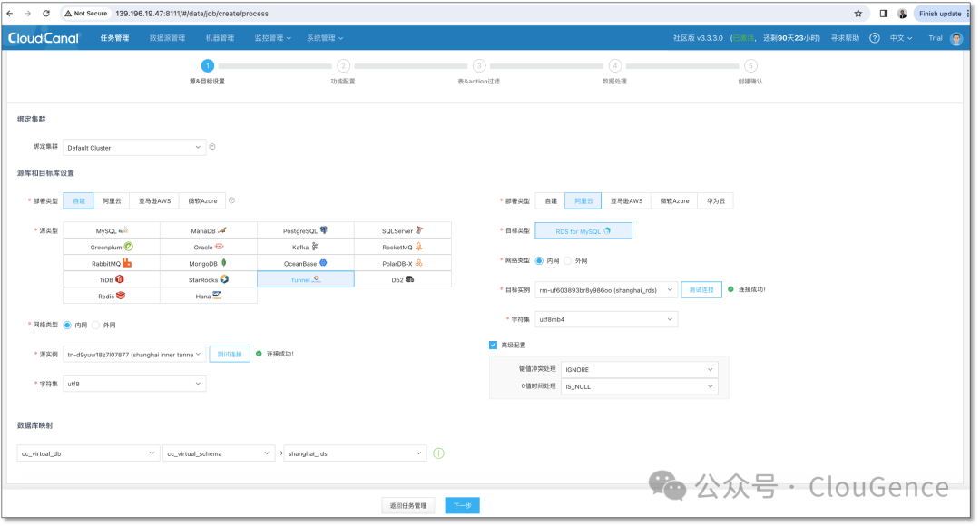Choose TiDB source type
Screen dimensions: 980x526
point(112,279)
